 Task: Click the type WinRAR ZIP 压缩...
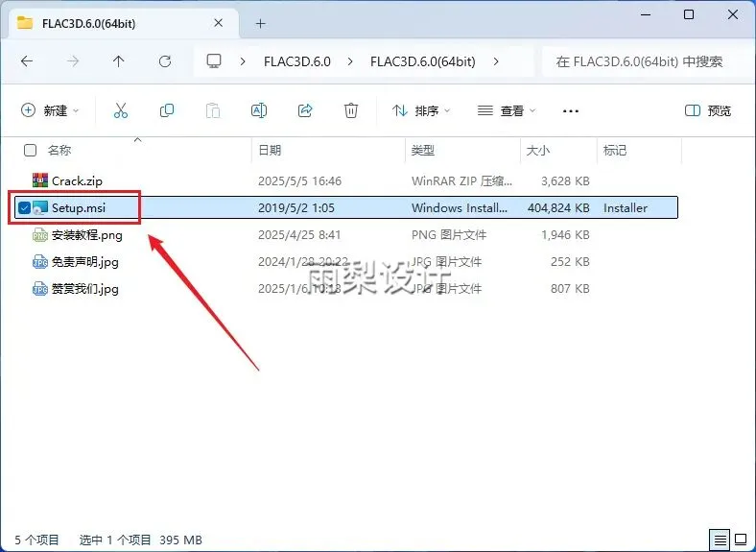click(x=461, y=180)
